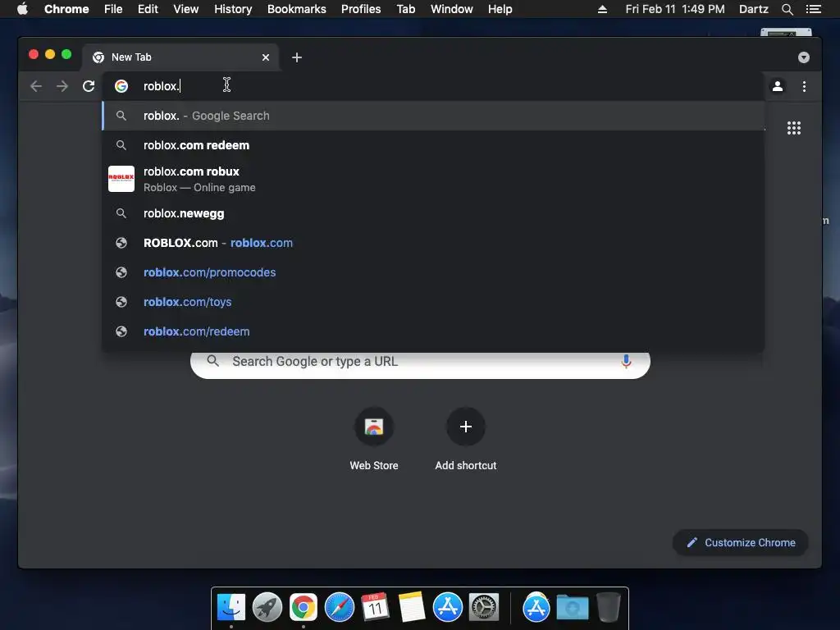Open the roblox.com/redeem suggestion
This screenshot has height=630, width=840.
click(433, 331)
